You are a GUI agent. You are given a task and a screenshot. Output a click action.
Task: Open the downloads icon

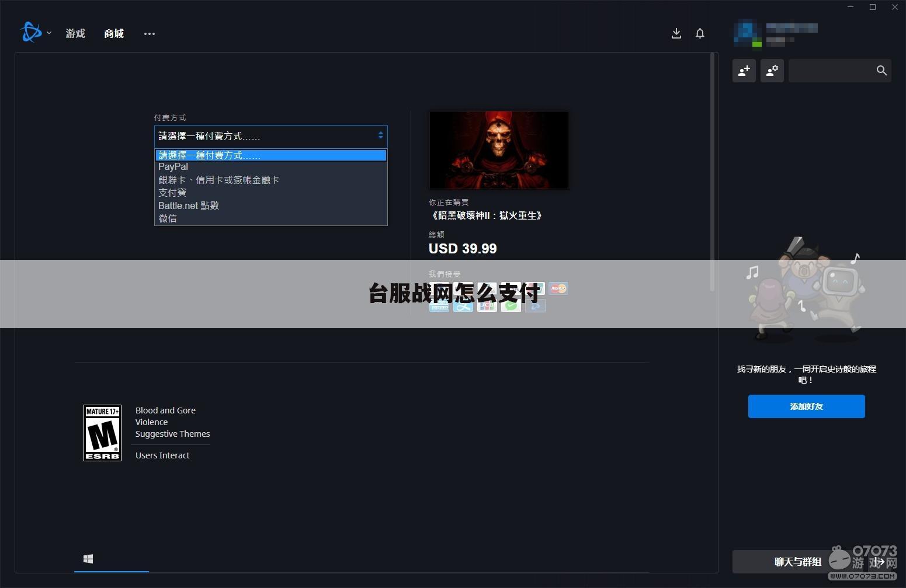click(676, 33)
